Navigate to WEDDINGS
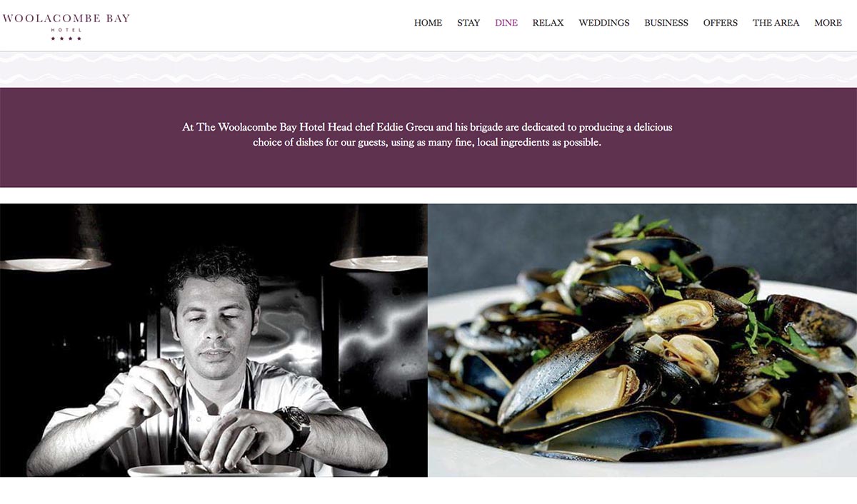This screenshot has height=504, width=857. (x=604, y=23)
